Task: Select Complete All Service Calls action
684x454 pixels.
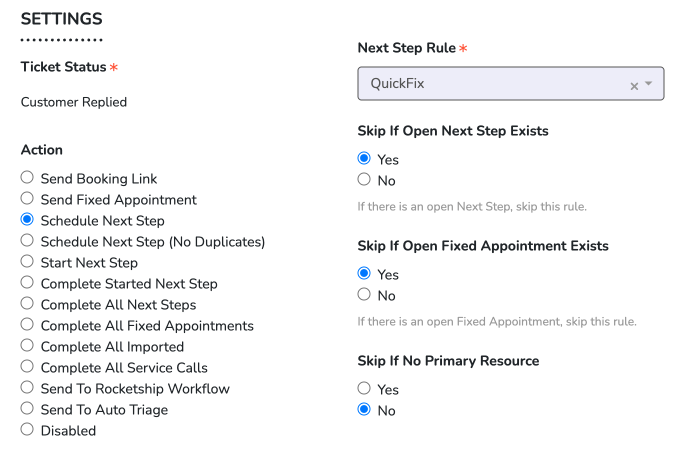Action: pos(27,367)
